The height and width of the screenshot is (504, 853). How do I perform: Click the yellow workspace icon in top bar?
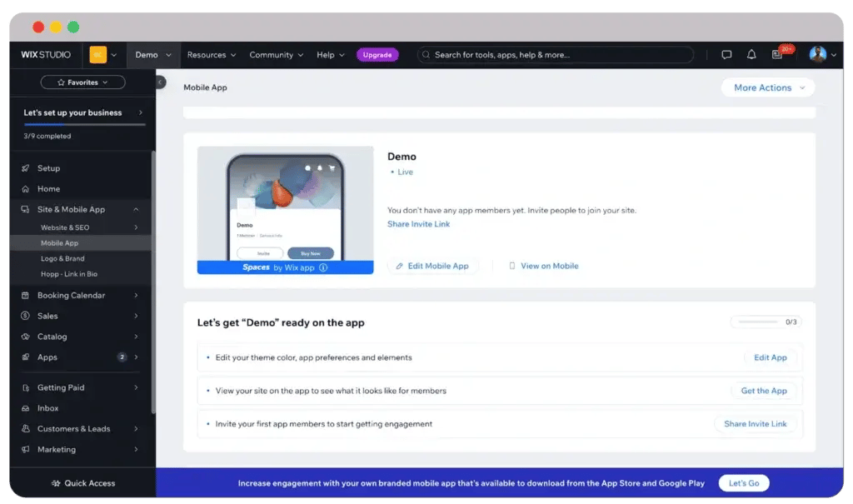98,55
